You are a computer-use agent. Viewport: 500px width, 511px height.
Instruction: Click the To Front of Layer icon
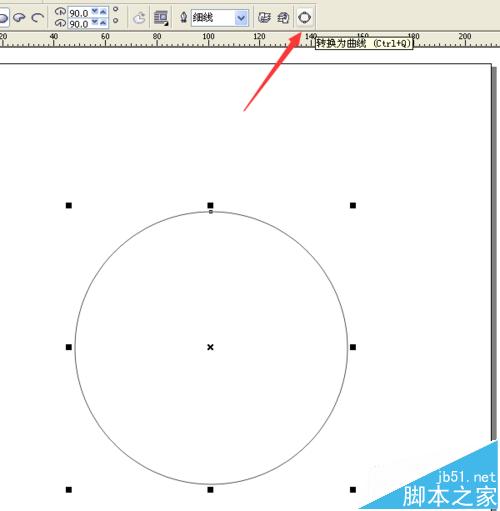pyautogui.click(x=264, y=17)
